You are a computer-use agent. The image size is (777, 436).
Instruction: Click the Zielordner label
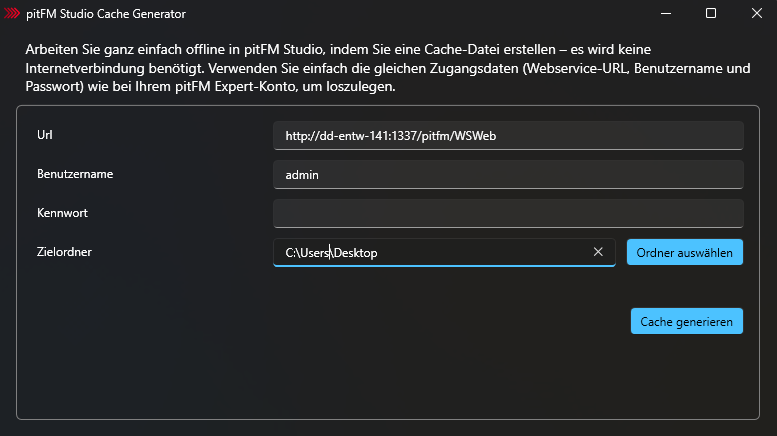pos(64,252)
